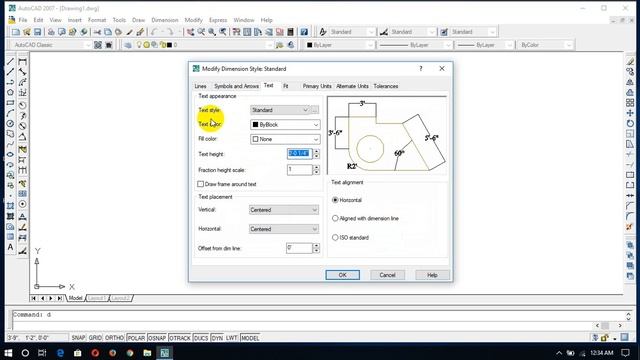Toggle OSNAP in status bar
640x360 pixels.
coord(157,338)
